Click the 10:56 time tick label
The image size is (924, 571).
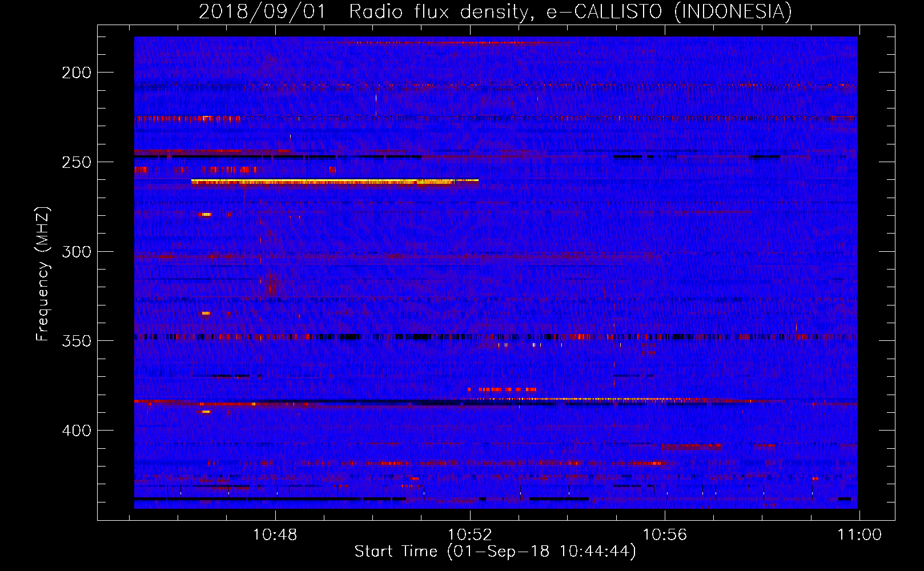(665, 535)
